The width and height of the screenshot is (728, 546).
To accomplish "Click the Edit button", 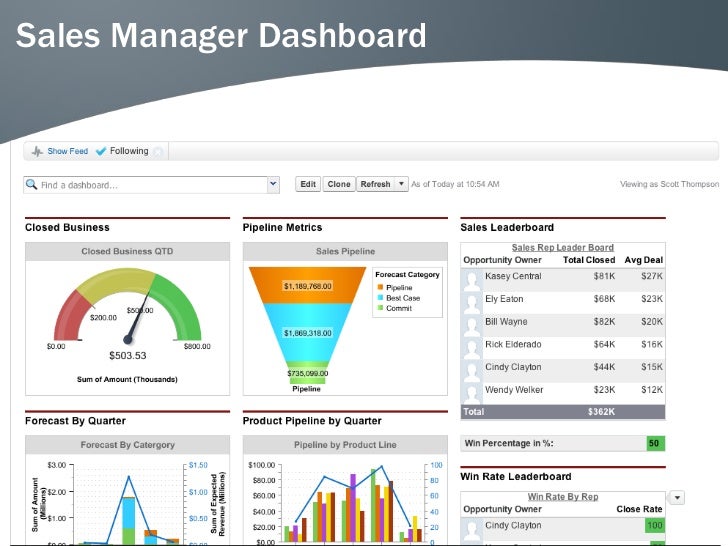I will tap(308, 184).
